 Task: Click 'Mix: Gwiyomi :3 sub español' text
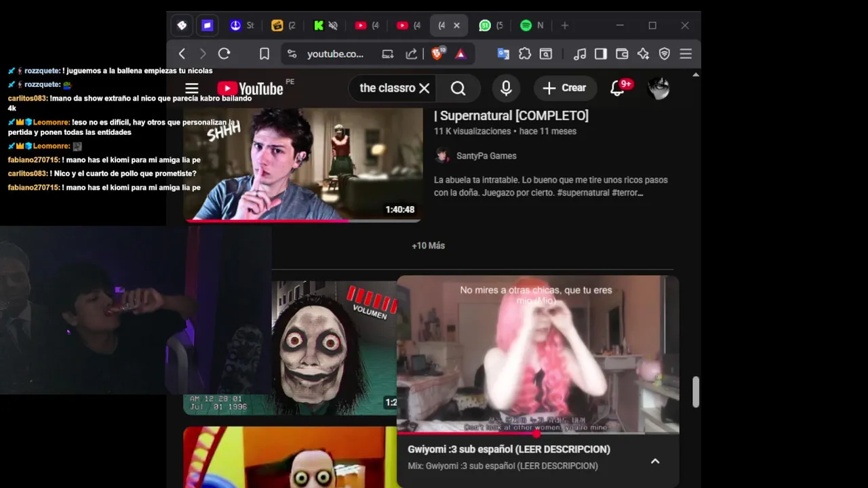point(502,466)
